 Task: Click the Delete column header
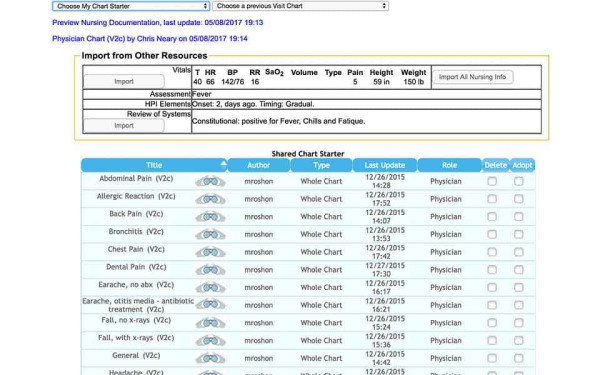click(x=496, y=165)
